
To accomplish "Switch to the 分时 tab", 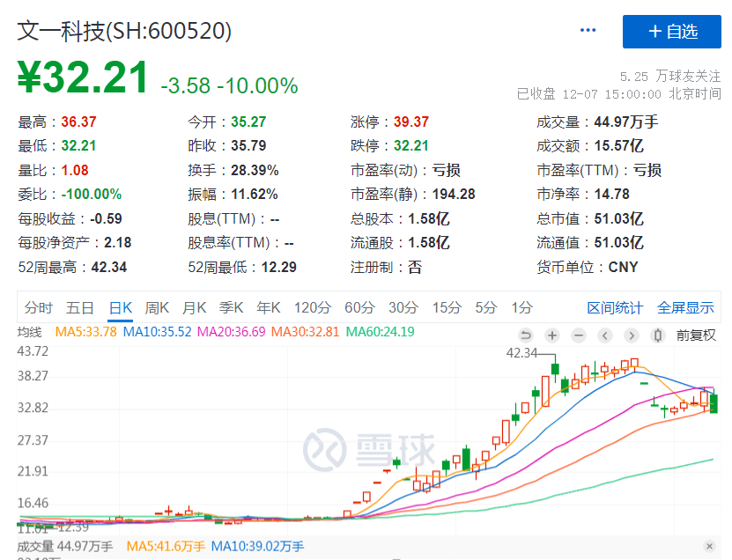I will (39, 307).
